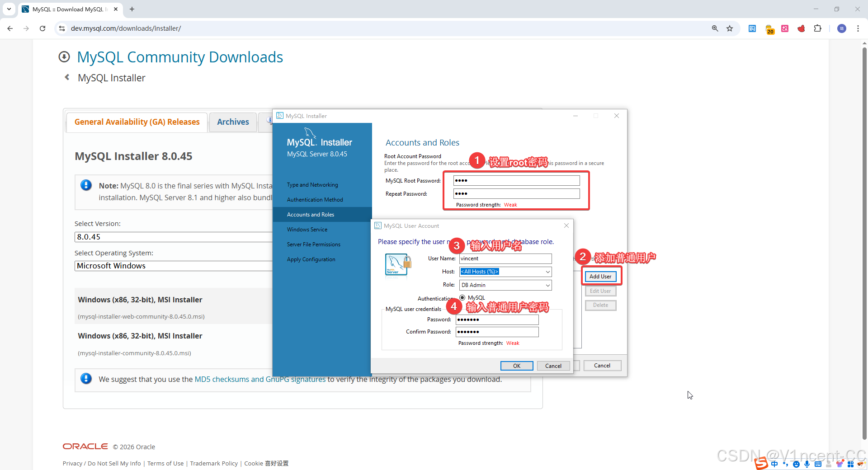The width and height of the screenshot is (868, 470).
Task: Open a new browser tab with the plus button
Action: (132, 9)
